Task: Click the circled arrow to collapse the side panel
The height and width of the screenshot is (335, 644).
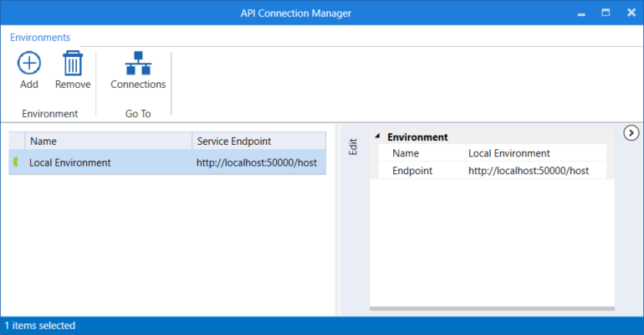Action: 631,132
